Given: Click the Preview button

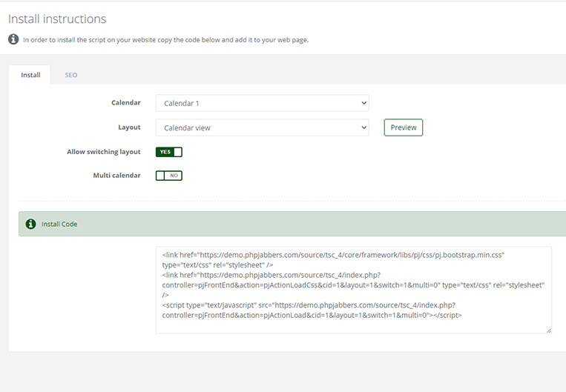Looking at the screenshot, I should coord(404,127).
